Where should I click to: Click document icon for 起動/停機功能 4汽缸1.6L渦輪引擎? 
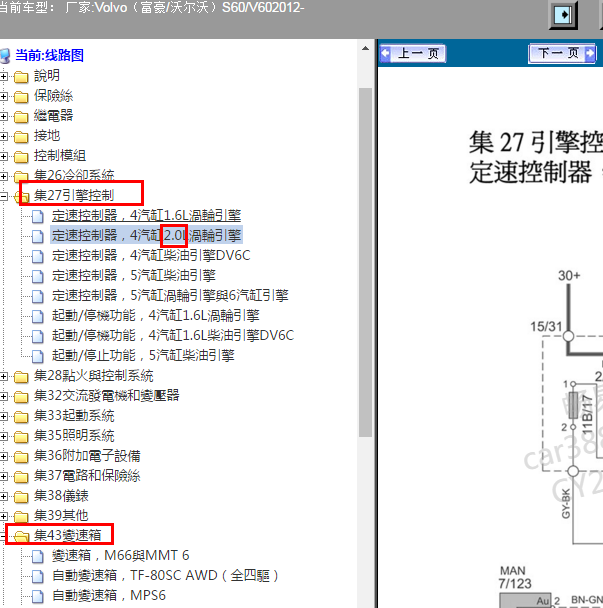tap(38, 316)
